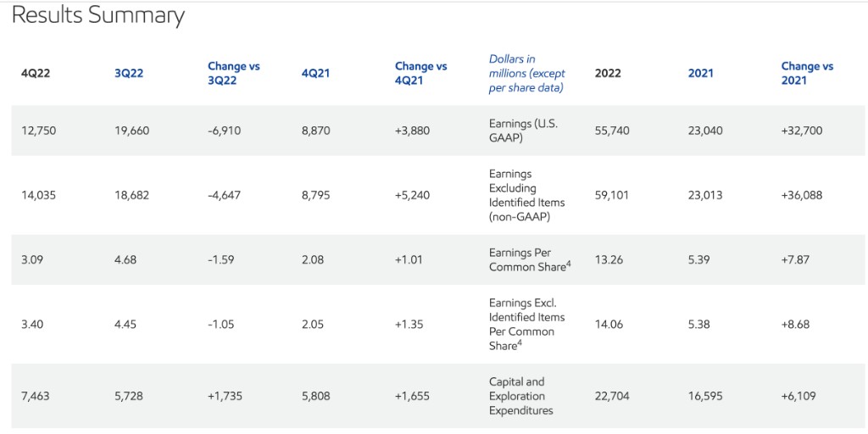Select the Capital and Exploration Expenditures label
This screenshot has width=868, height=434.
point(520,396)
